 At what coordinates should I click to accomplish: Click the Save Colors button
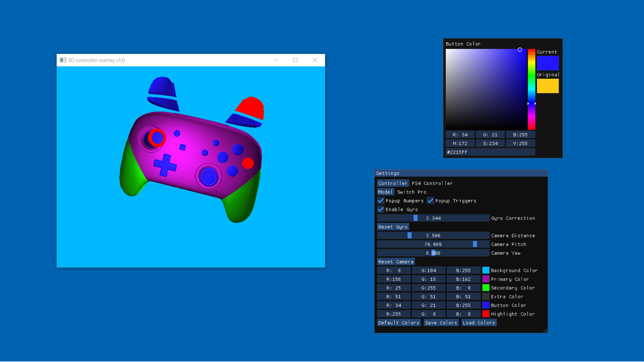[x=441, y=323]
